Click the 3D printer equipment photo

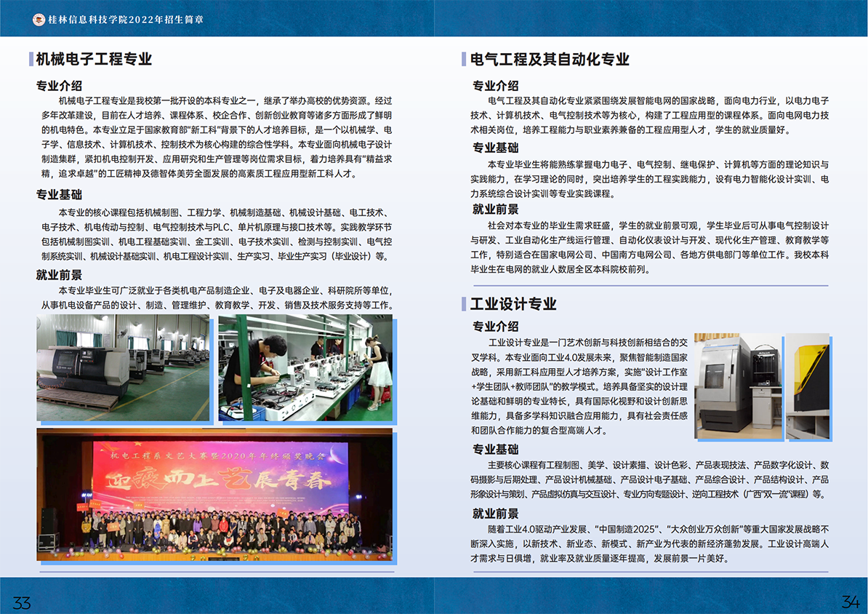pyautogui.click(x=739, y=386)
